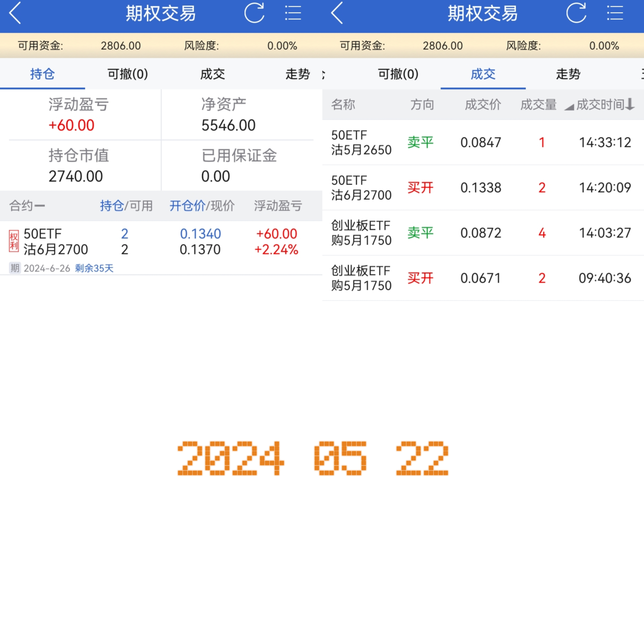
Task: Tap the back arrow in right panel
Action: [337, 13]
